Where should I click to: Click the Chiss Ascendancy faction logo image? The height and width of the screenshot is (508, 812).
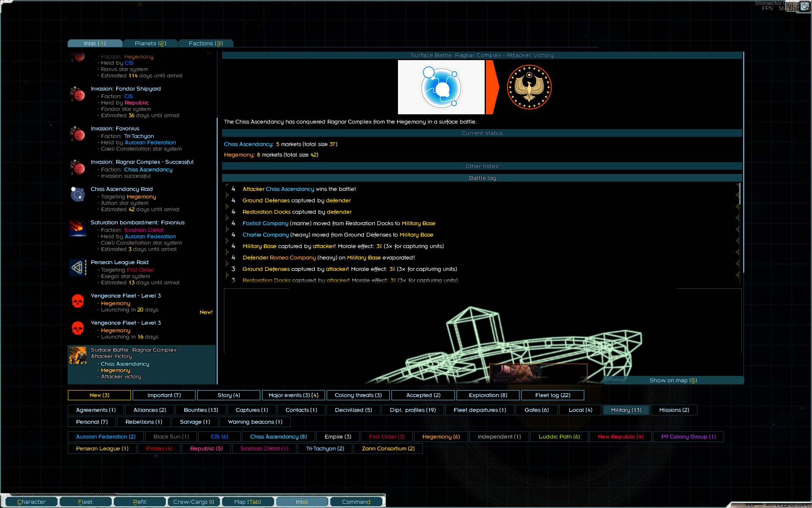(441, 87)
